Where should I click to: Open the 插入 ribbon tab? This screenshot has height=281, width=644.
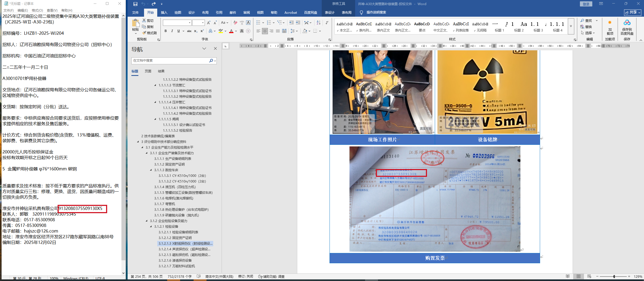click(164, 13)
